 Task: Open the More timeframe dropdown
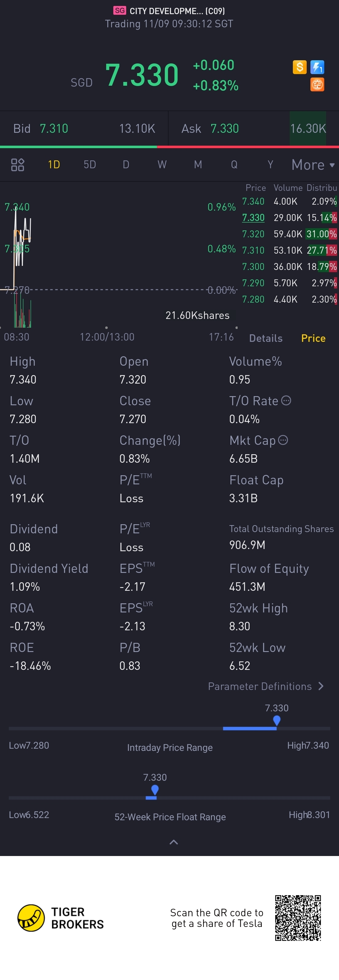point(313,165)
